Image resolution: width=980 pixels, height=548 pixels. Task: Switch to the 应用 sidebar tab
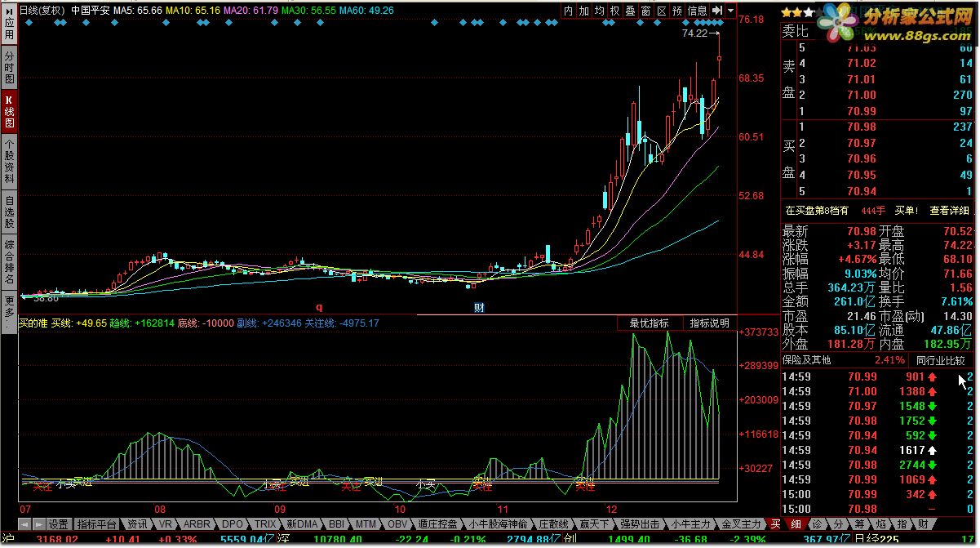coord(9,25)
